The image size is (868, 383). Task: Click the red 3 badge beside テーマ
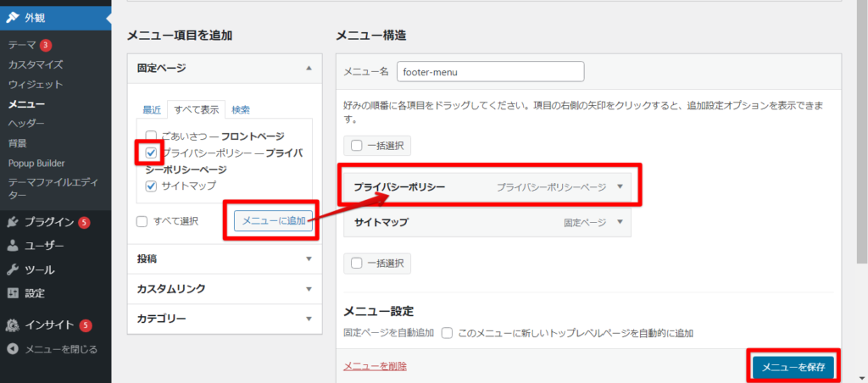(46, 45)
